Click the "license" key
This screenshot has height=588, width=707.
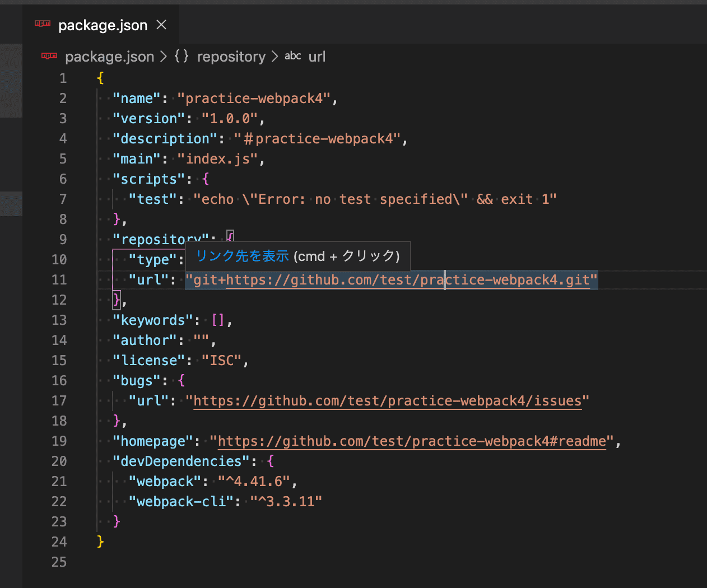[148, 360]
